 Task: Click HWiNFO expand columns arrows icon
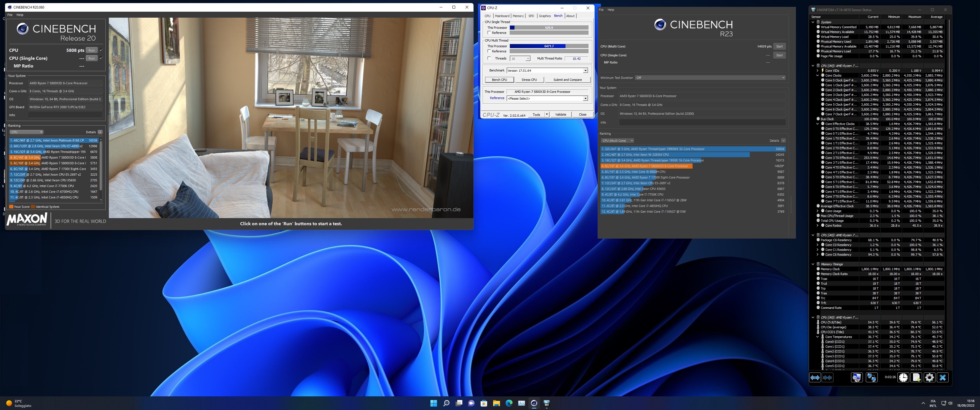pos(814,377)
